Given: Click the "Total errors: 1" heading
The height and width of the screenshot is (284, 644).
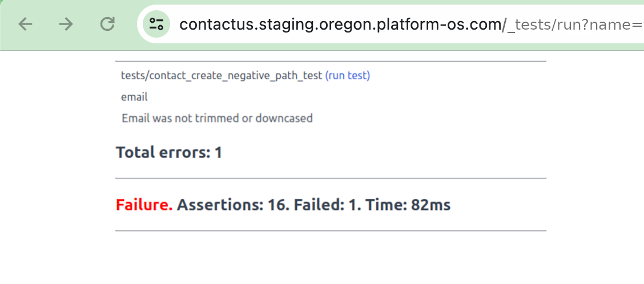Looking at the screenshot, I should (x=168, y=152).
